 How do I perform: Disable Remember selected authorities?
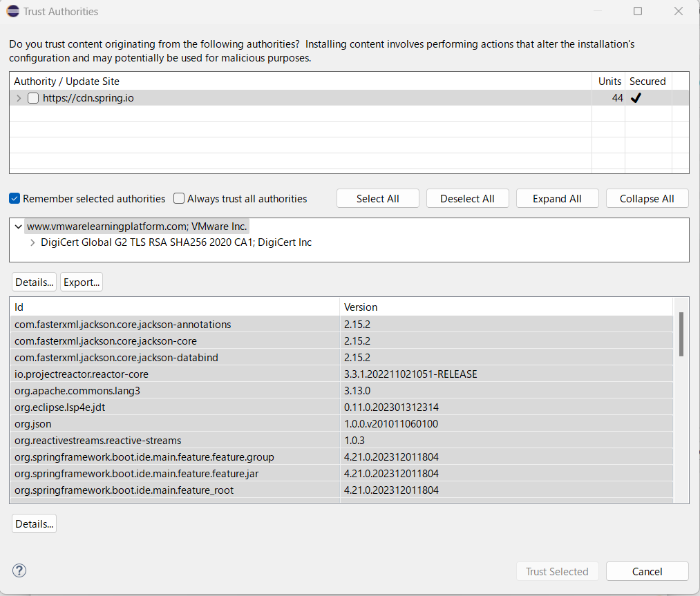point(14,198)
